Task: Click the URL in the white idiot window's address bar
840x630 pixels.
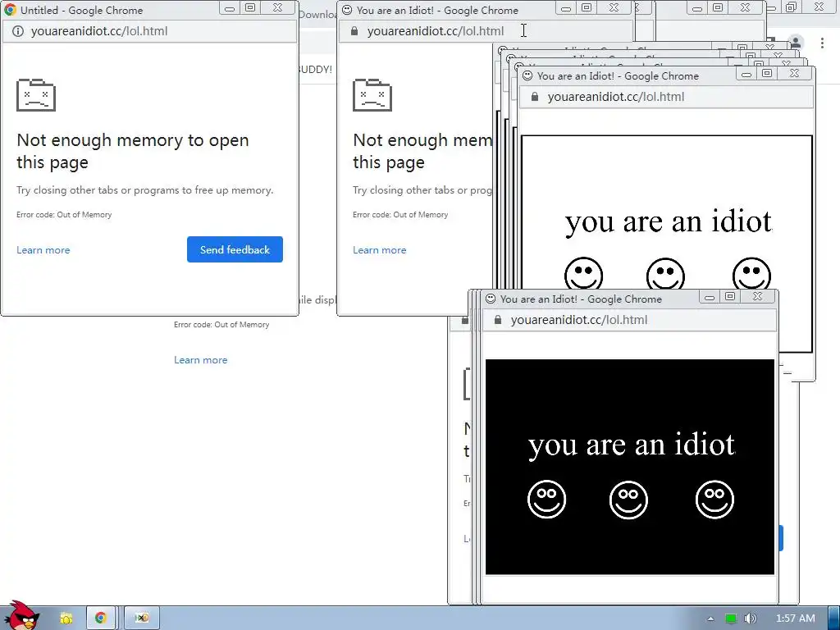Action: (x=615, y=97)
